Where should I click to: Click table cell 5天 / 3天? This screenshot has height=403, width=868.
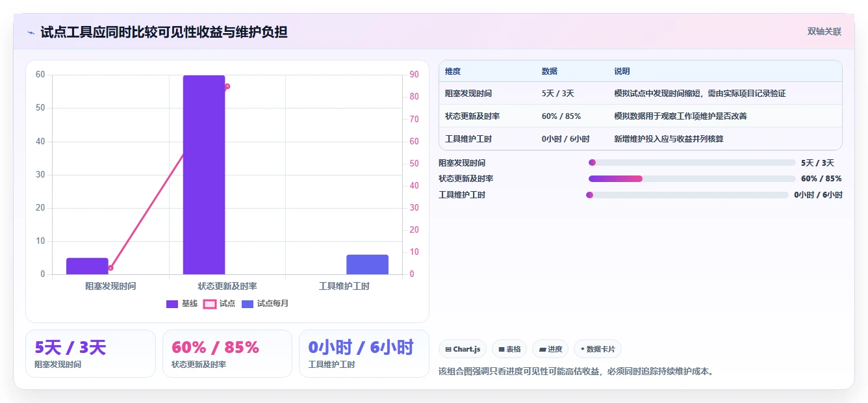pos(557,94)
